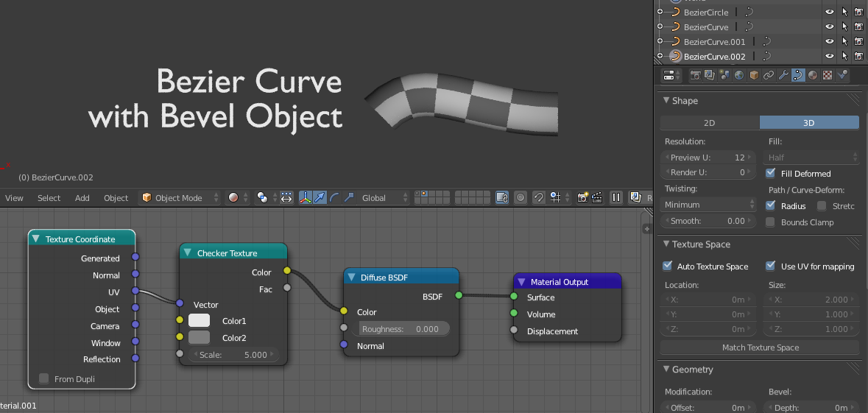Image resolution: width=868 pixels, height=413 pixels.
Task: Collapse the Shape panel
Action: pos(666,101)
